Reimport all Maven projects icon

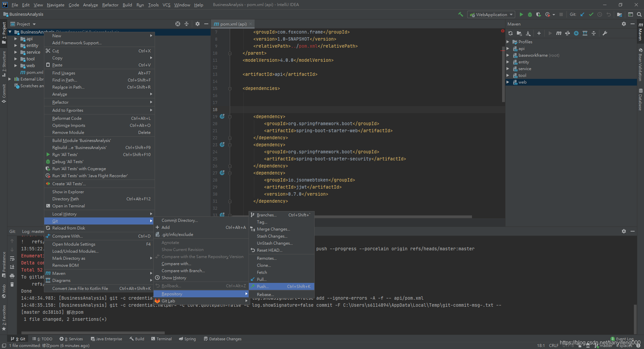point(511,33)
